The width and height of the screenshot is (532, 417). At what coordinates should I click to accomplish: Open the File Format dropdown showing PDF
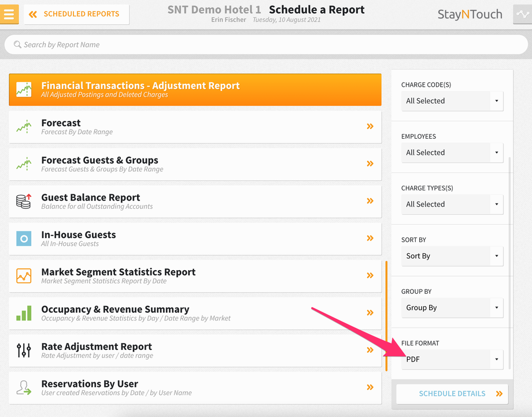pos(452,359)
